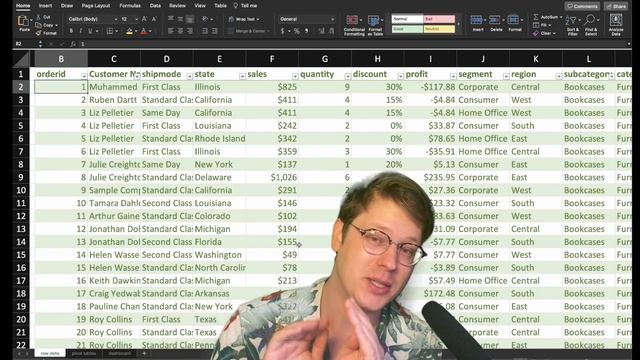Click the red font color A
Screen dimensions: 640x360
143,31
